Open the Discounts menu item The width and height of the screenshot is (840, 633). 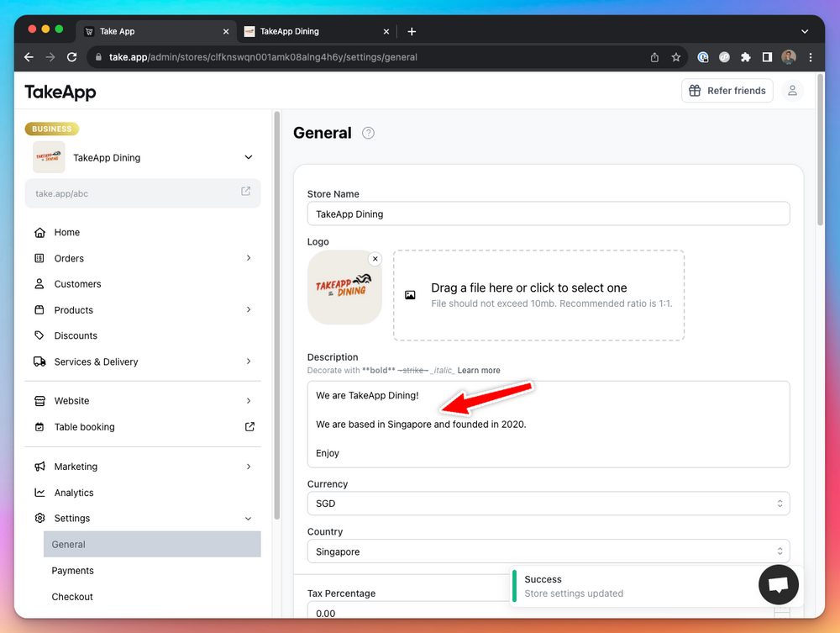(x=143, y=335)
